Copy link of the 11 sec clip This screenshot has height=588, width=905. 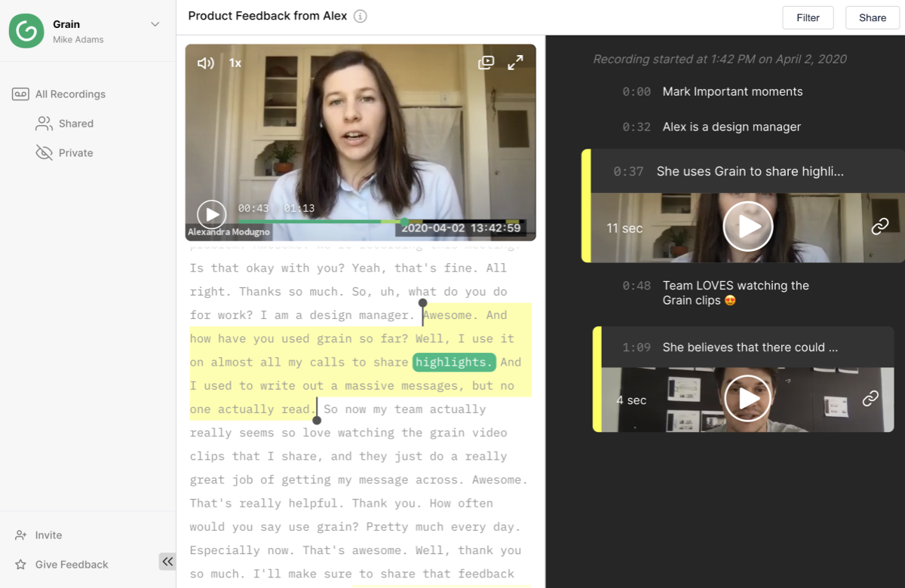(880, 226)
